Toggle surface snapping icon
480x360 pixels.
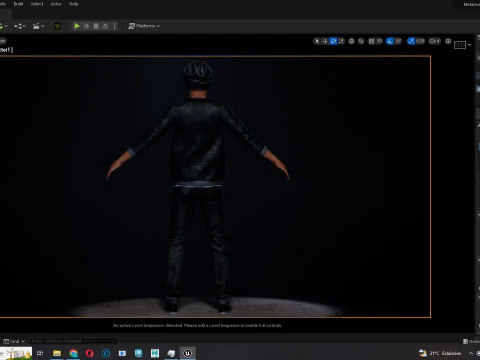click(x=361, y=41)
